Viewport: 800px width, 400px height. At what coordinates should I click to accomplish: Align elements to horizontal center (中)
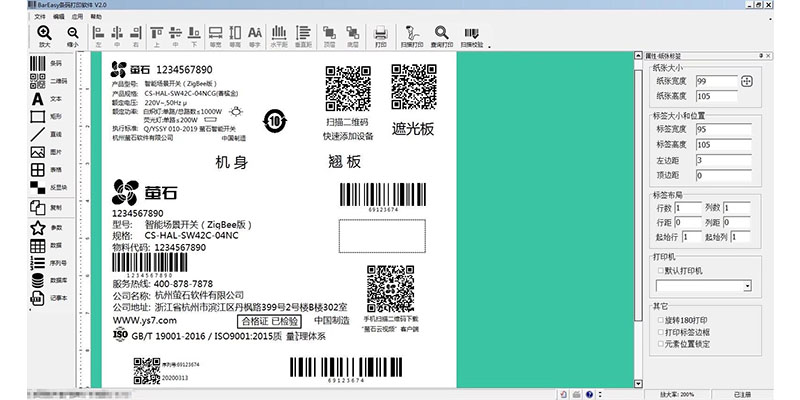(117, 36)
